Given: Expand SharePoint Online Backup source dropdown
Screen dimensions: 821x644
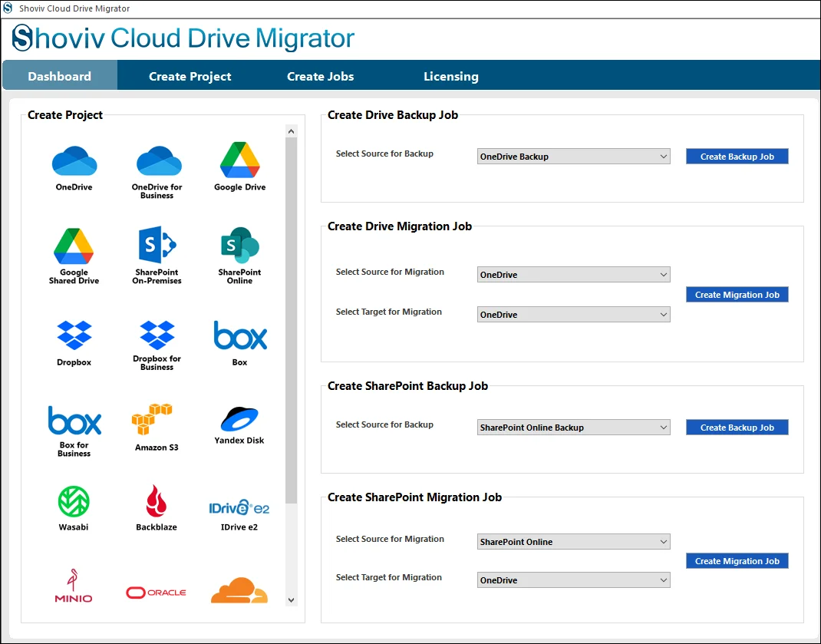Looking at the screenshot, I should [573, 427].
